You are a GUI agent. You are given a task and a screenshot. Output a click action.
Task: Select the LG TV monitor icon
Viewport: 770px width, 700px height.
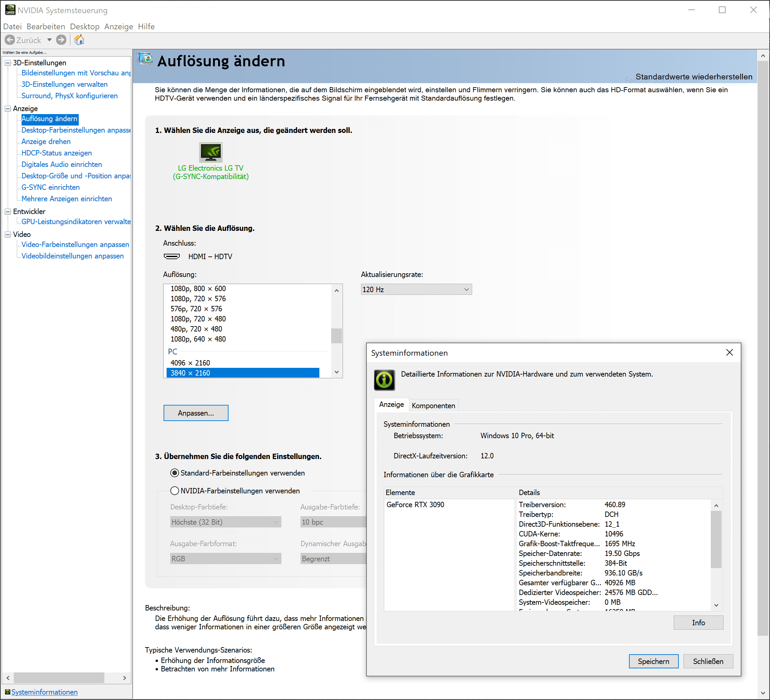tap(210, 152)
